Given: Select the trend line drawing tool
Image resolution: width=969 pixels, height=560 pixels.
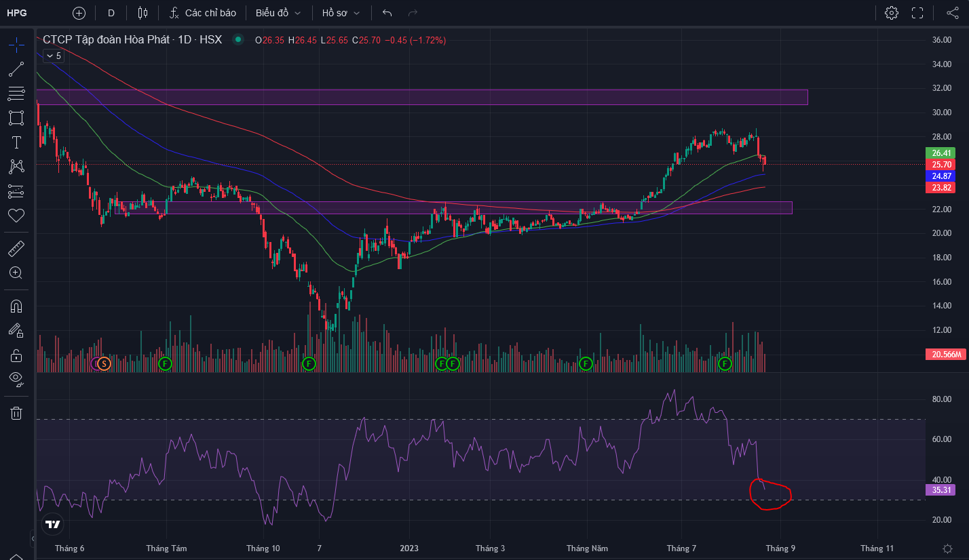Looking at the screenshot, I should (16, 69).
